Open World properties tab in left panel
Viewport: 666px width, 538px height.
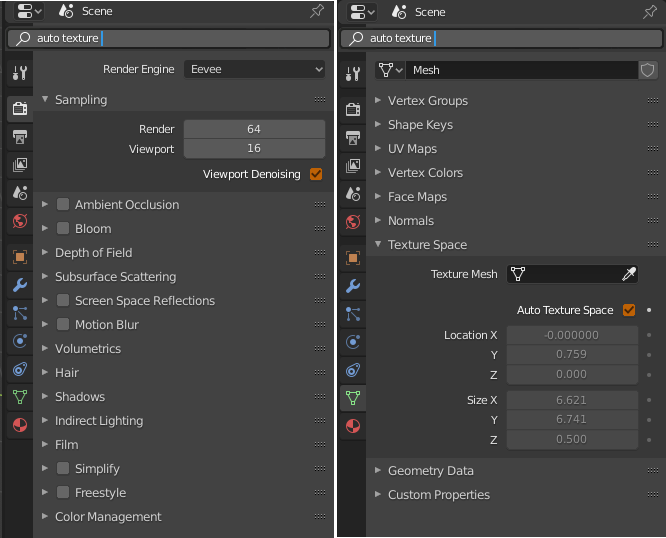[x=20, y=221]
